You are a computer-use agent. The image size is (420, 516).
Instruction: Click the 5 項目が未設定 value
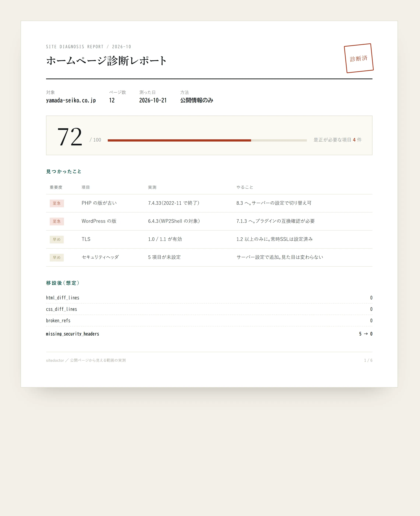[x=164, y=257]
